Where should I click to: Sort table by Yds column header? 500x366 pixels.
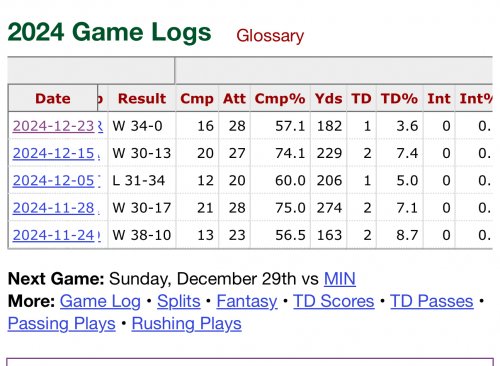coord(328,98)
